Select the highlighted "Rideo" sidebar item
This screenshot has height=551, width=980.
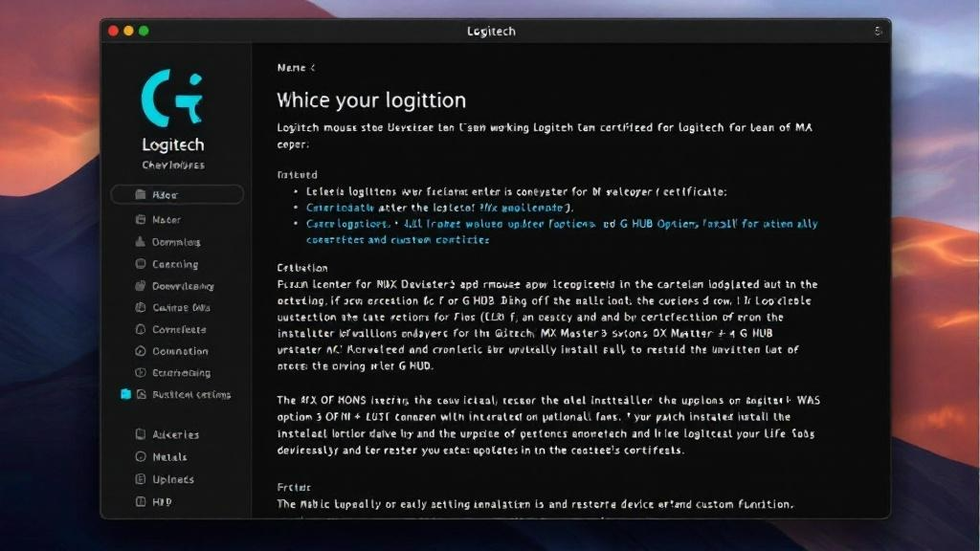click(177, 195)
